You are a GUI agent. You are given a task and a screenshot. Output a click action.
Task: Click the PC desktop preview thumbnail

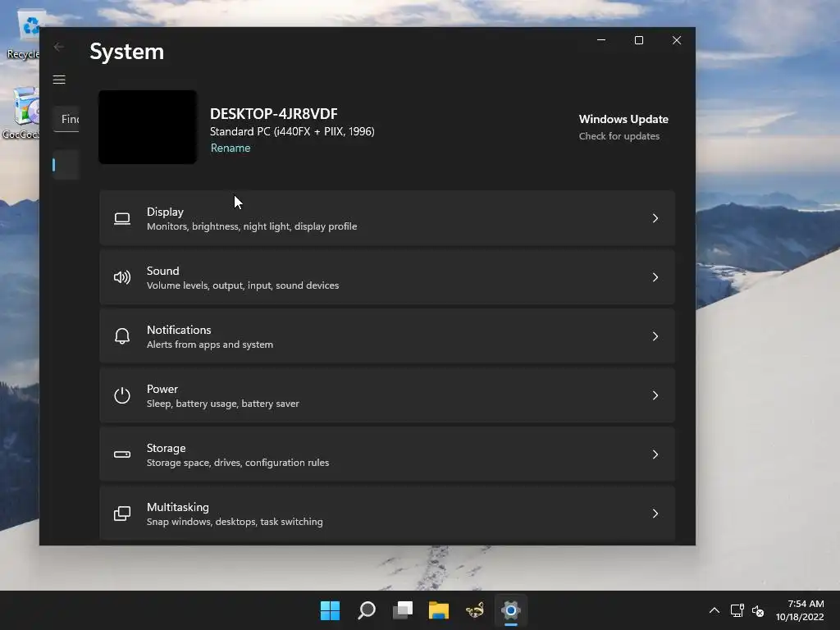coord(148,127)
